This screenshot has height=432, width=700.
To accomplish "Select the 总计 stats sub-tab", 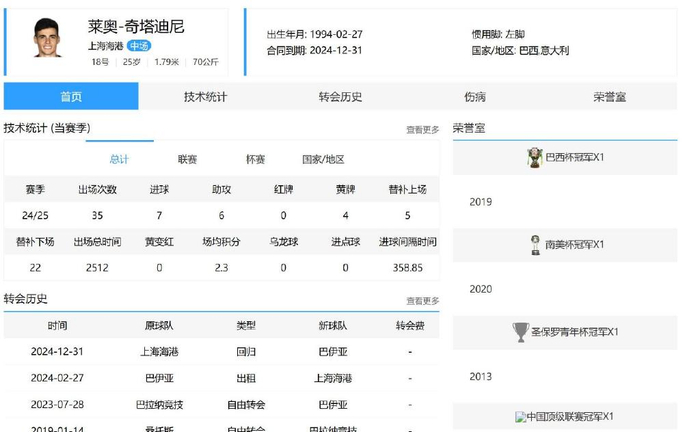I will click(119, 159).
